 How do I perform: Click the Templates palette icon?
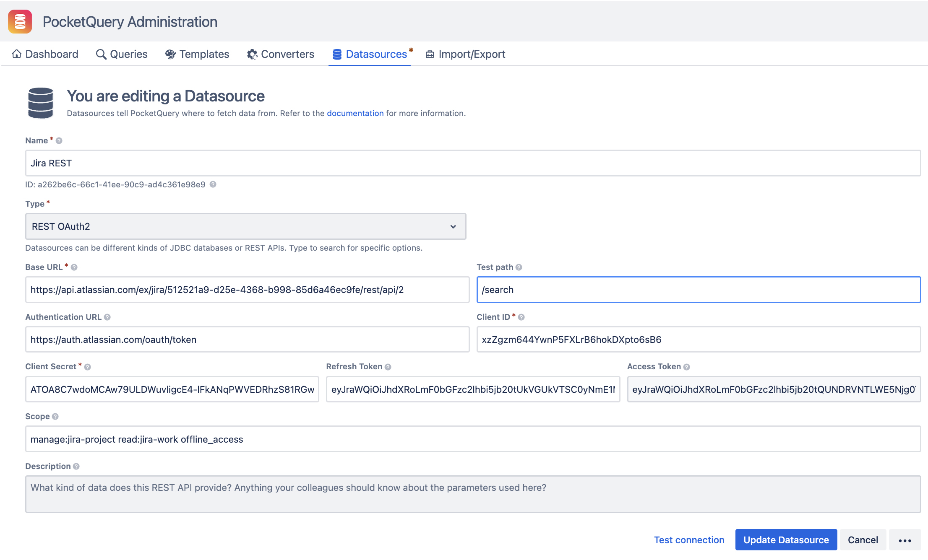coord(170,54)
